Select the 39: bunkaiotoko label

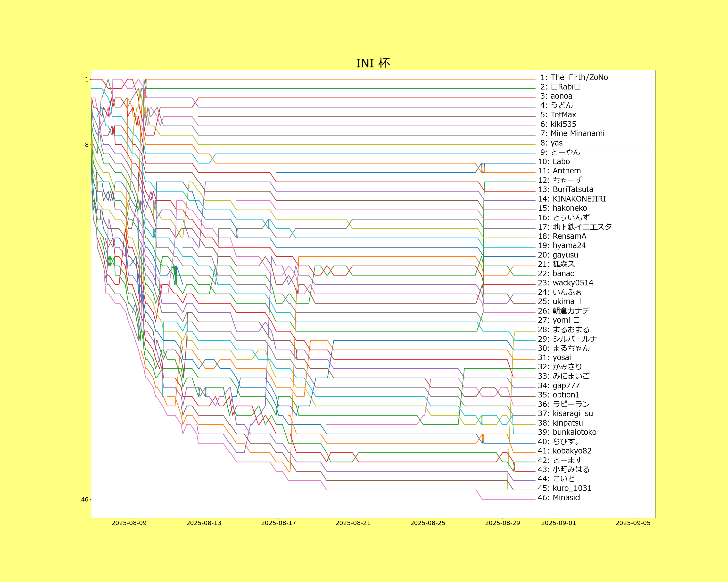[x=567, y=432]
